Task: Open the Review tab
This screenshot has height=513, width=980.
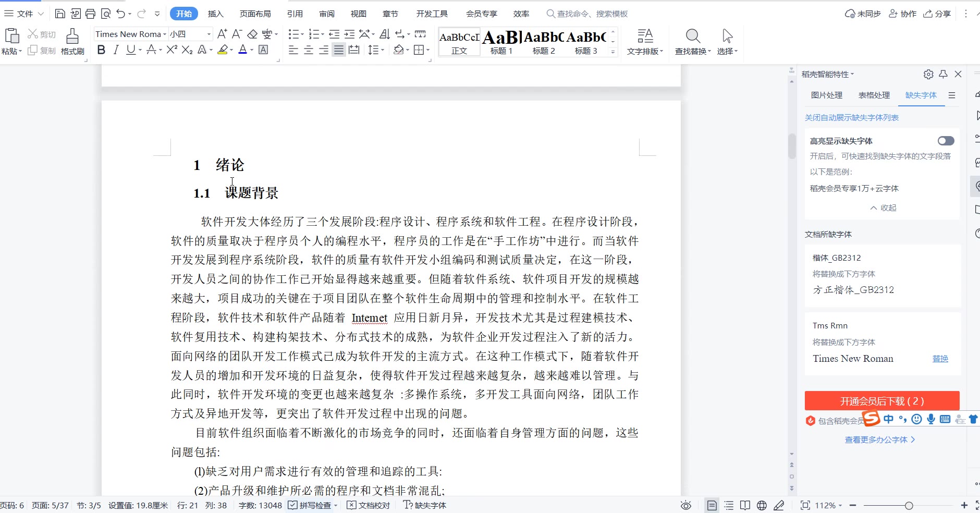Action: point(327,14)
